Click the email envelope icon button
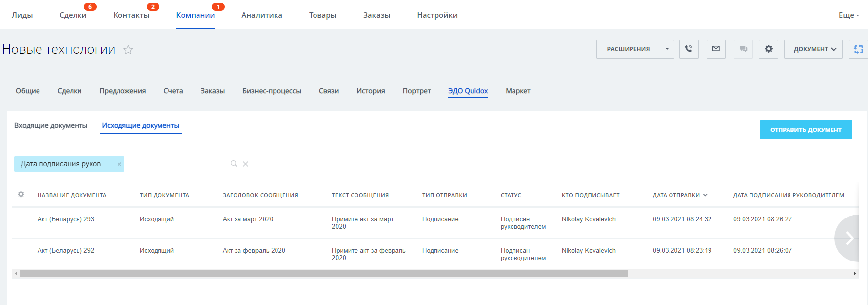The image size is (868, 305). 716,49
